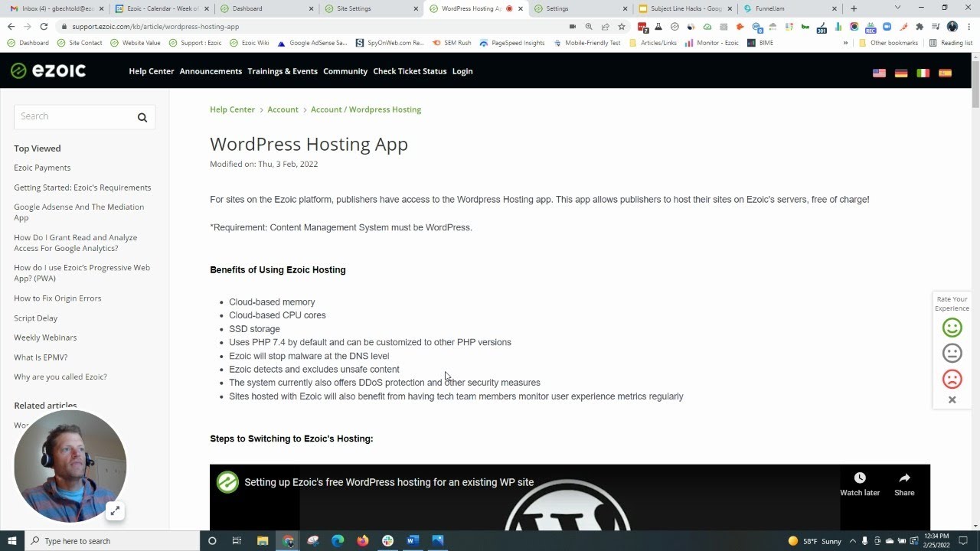Open the Chrome three-dot menu

pos(969,26)
